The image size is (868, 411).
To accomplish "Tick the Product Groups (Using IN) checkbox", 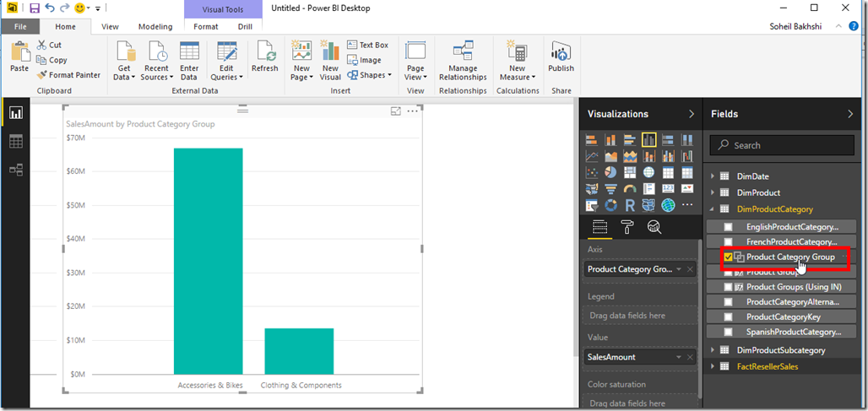I will (728, 287).
